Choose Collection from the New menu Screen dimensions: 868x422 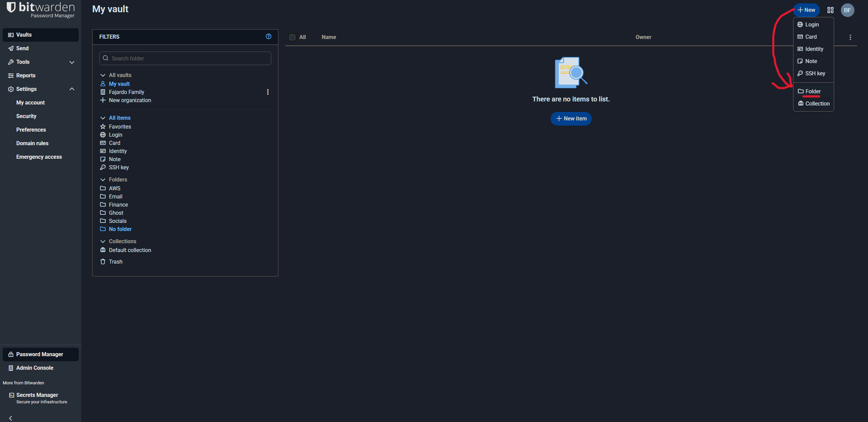[817, 103]
